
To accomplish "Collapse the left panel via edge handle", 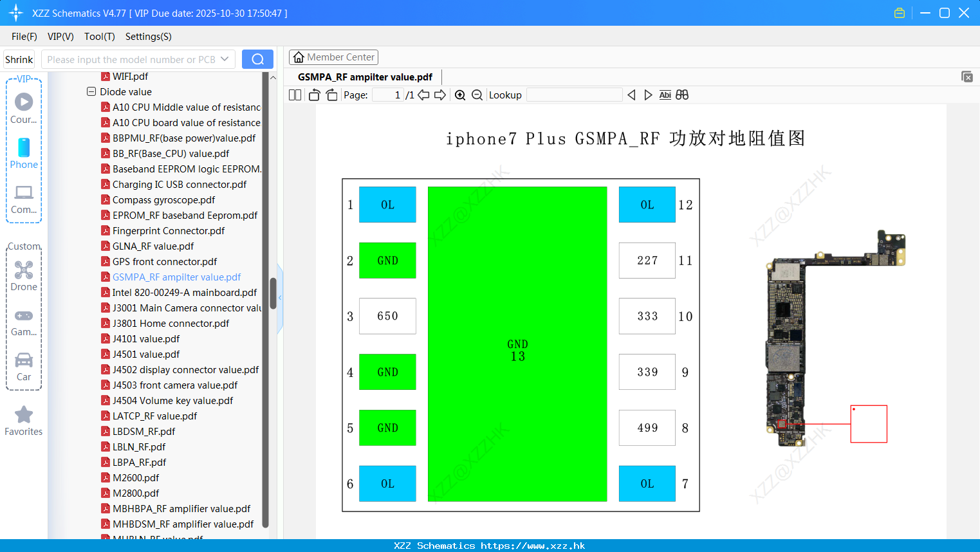I will tap(280, 298).
